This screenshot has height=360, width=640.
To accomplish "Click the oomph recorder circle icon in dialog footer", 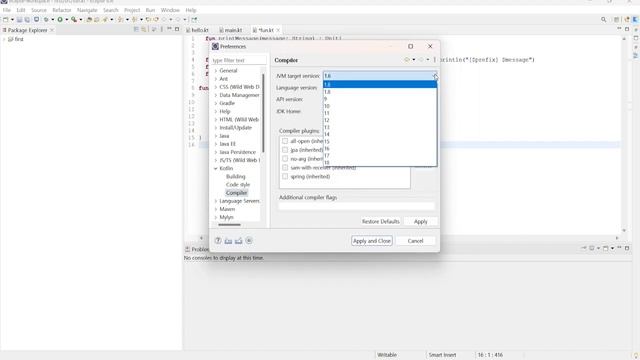I will coord(249,241).
